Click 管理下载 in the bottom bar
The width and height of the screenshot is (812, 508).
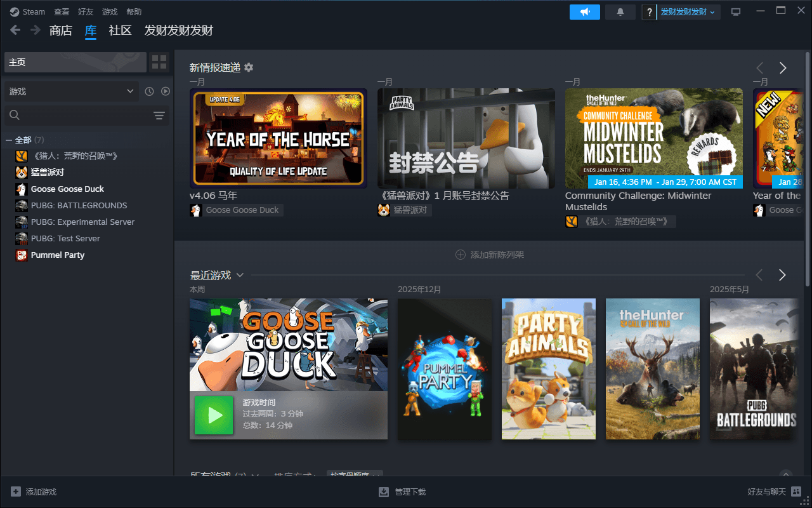pos(403,491)
